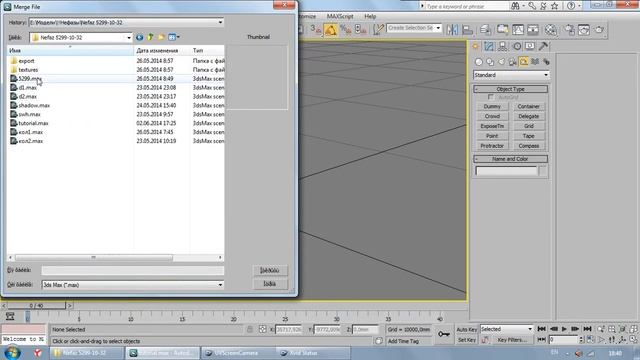Open the Help menu

370,16
